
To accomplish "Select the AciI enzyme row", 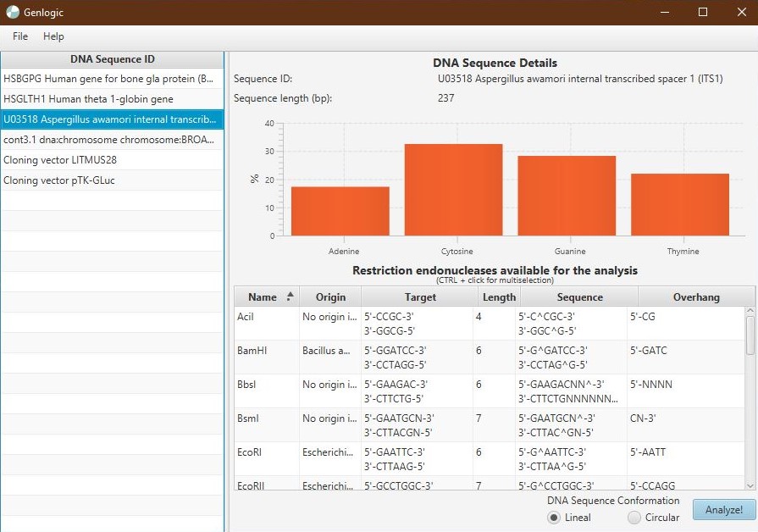I will click(490, 324).
